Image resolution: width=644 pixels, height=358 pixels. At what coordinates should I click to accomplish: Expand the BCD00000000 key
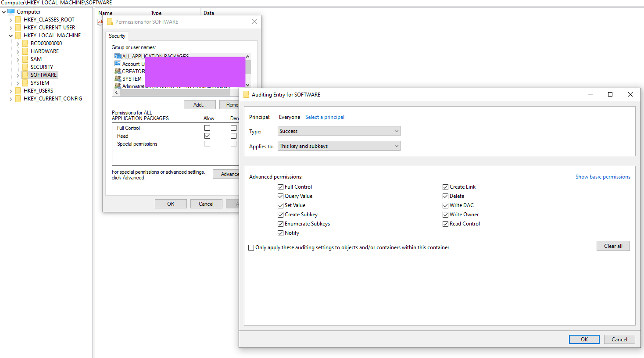coord(18,43)
